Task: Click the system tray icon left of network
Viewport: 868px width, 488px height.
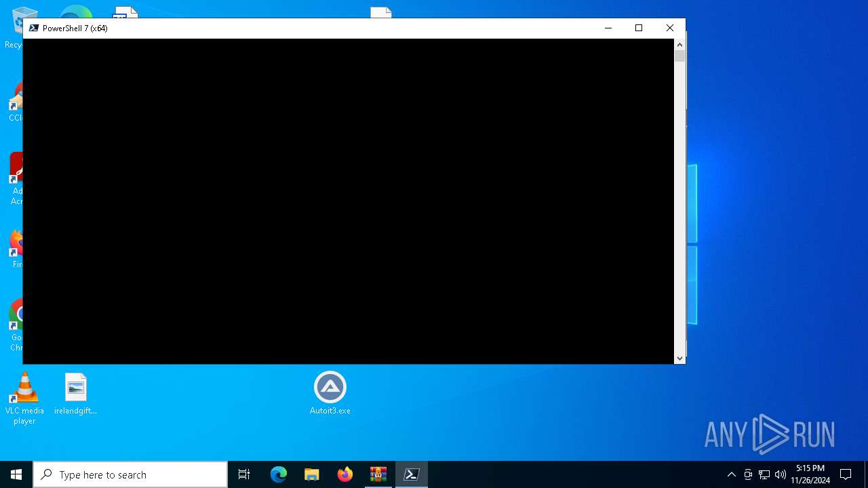Action: [x=748, y=474]
